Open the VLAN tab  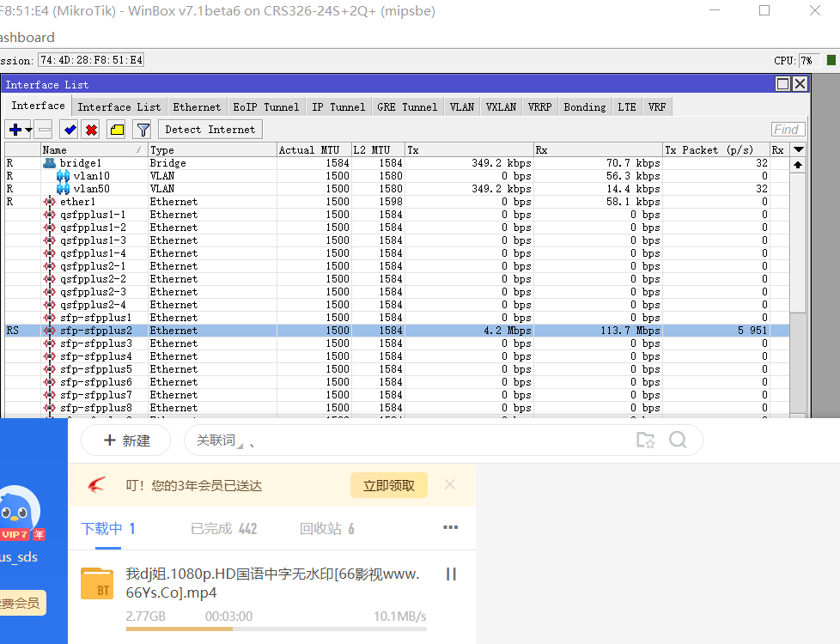pyautogui.click(x=461, y=107)
